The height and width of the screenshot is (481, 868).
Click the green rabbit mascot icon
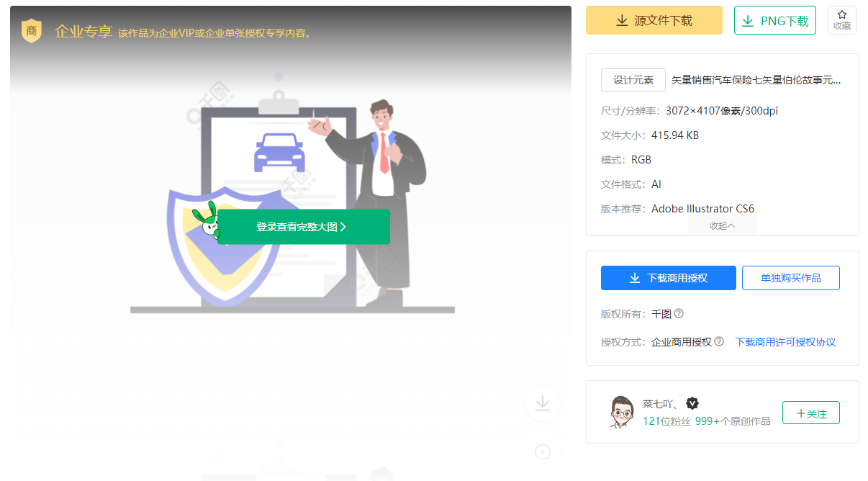(x=205, y=221)
